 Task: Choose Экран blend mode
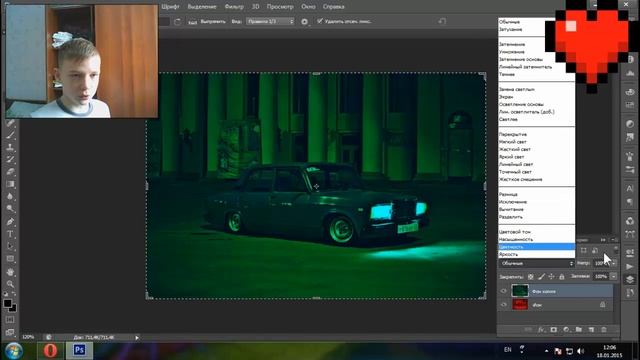[x=506, y=97]
